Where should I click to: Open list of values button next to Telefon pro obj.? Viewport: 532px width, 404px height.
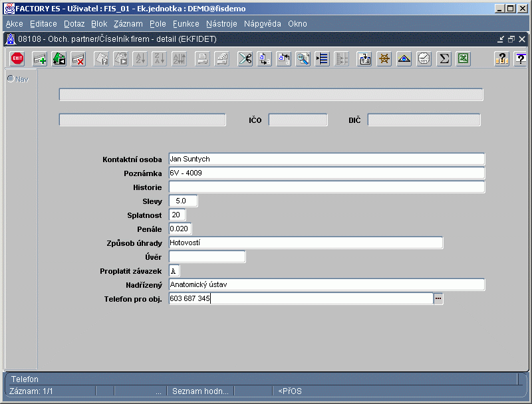click(438, 298)
